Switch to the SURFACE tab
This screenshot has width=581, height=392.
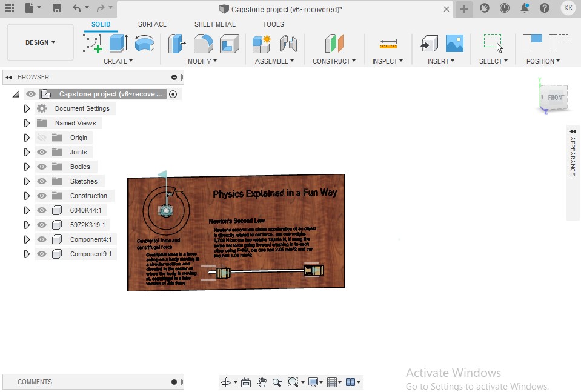(152, 24)
